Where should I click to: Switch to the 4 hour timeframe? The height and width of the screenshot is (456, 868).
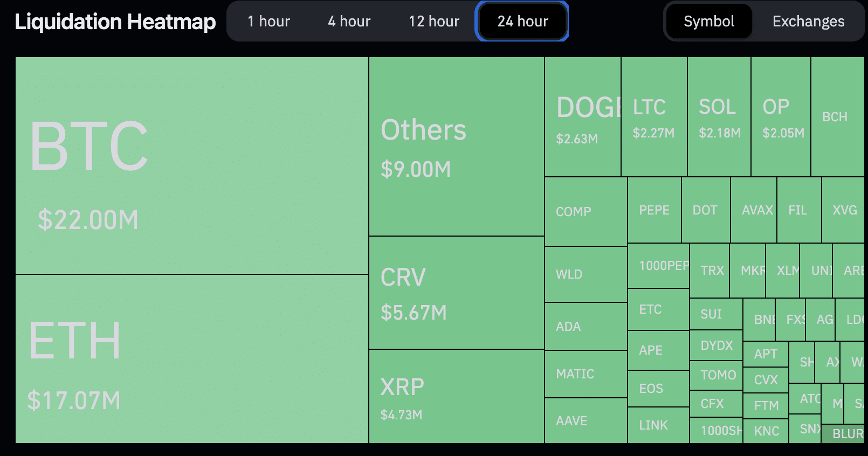click(349, 22)
